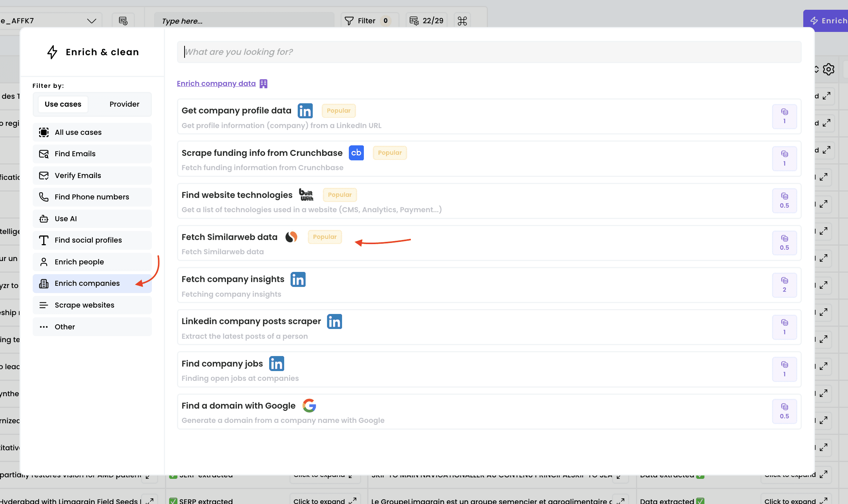This screenshot has width=848, height=504.
Task: Focus the What are you looking for search
Action: pyautogui.click(x=489, y=52)
